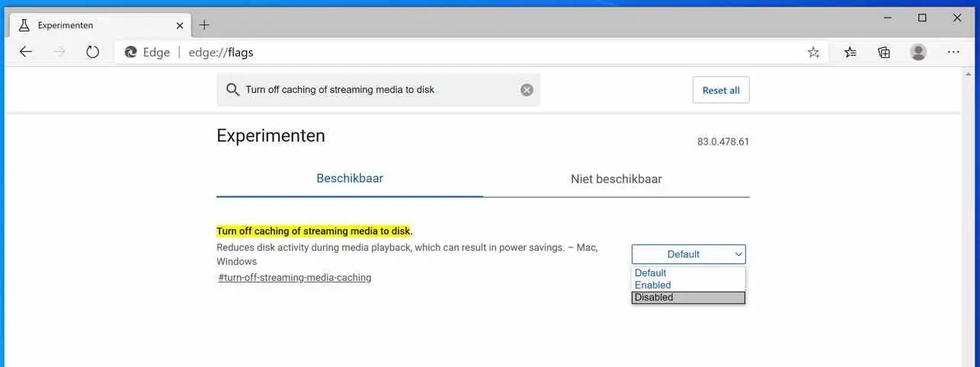Screen dimensions: 980x367
Task: Click the flask icon on Experimenten tab
Action: point(24,25)
